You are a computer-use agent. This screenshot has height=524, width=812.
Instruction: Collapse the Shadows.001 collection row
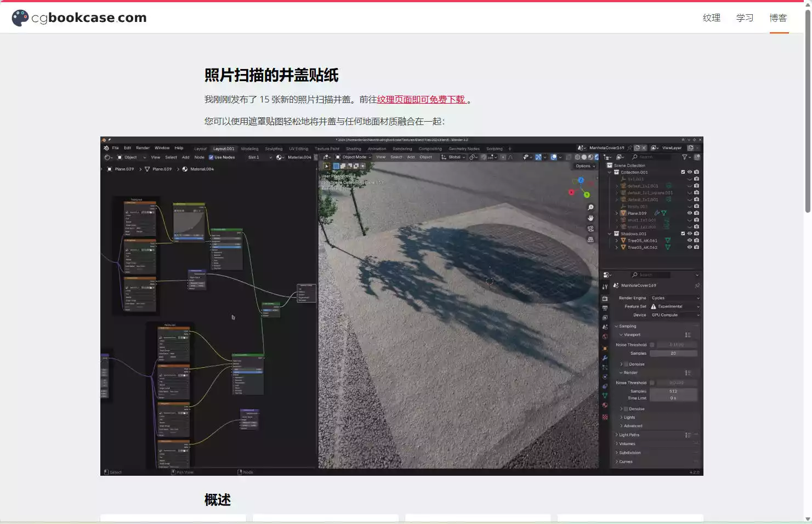click(610, 233)
